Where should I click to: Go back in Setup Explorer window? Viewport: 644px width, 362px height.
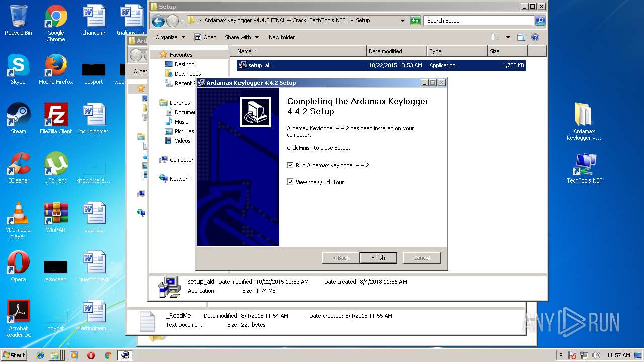(158, 21)
